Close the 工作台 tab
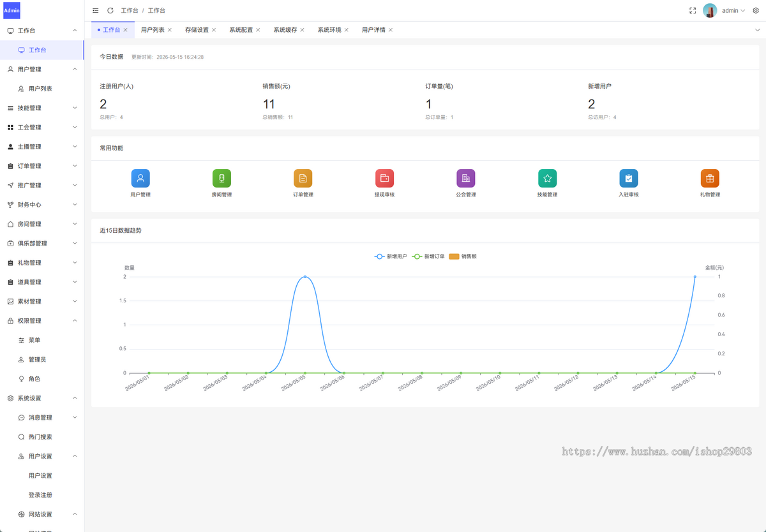 coord(126,30)
